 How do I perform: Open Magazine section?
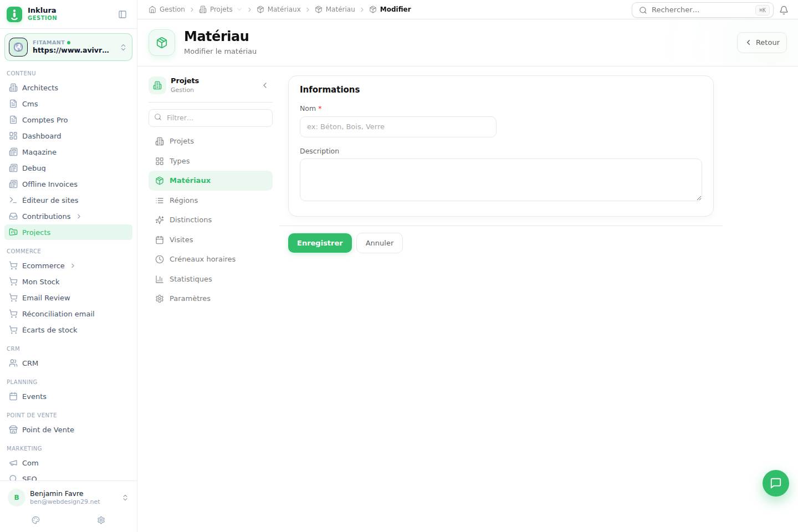click(x=68, y=152)
